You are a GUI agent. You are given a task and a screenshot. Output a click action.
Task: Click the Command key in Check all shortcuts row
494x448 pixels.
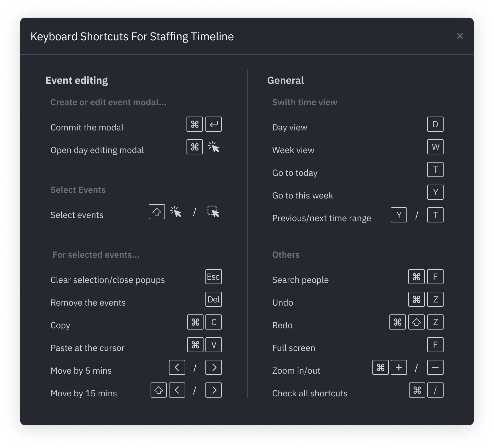[417, 390]
